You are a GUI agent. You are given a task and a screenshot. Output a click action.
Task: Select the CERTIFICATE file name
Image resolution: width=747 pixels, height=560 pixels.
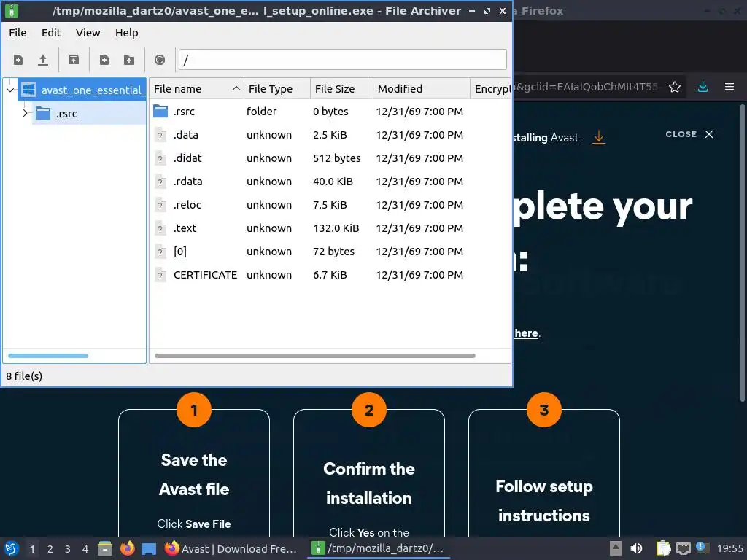click(x=205, y=275)
